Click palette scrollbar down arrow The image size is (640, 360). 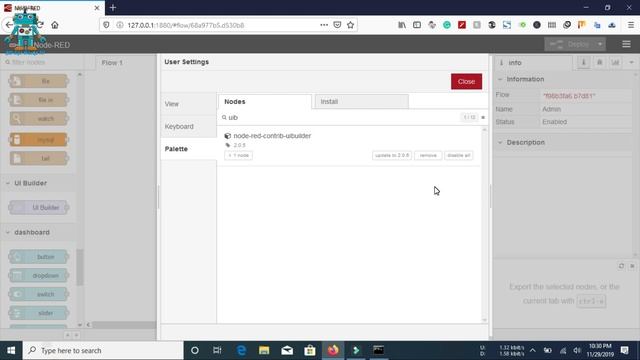click(x=80, y=325)
